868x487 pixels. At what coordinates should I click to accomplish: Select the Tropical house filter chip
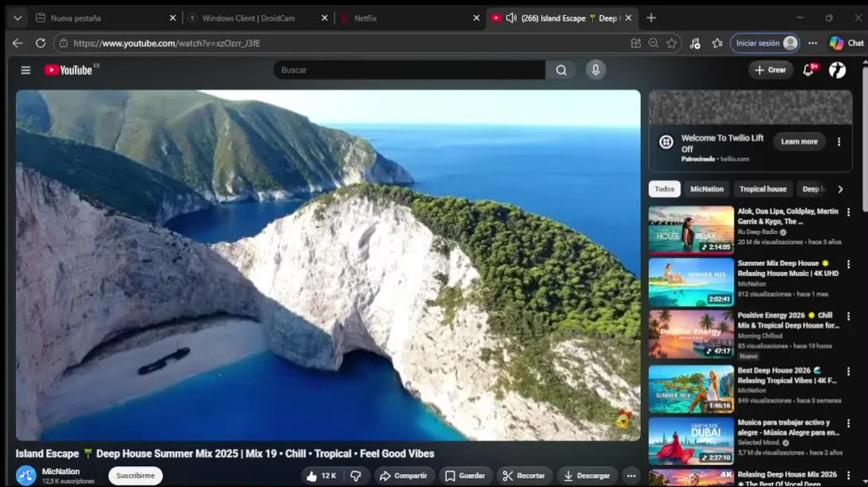click(763, 189)
